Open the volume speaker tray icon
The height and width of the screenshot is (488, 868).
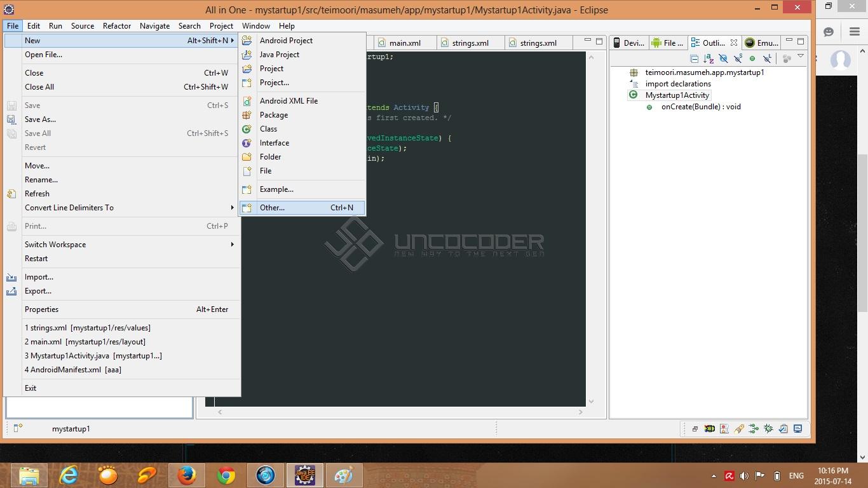[x=744, y=475]
